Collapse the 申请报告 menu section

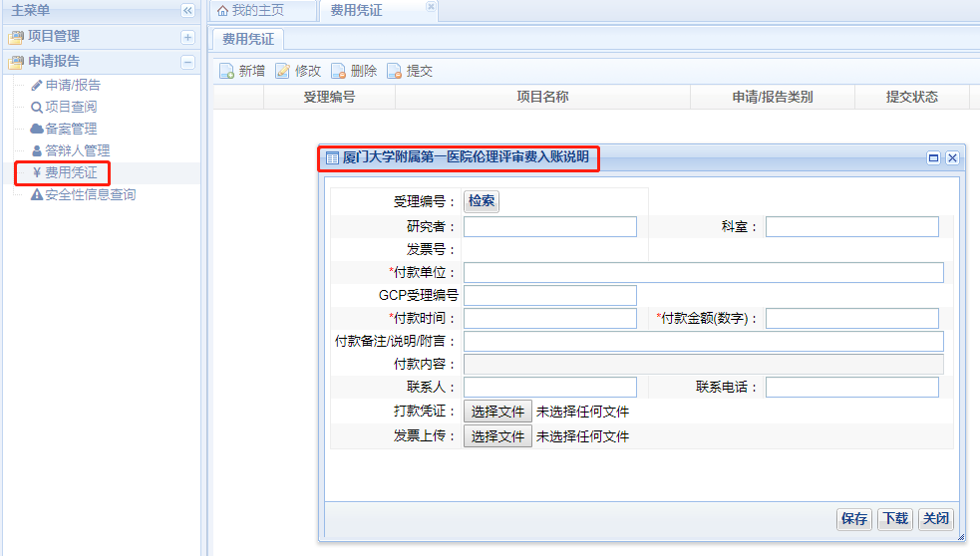[x=187, y=62]
